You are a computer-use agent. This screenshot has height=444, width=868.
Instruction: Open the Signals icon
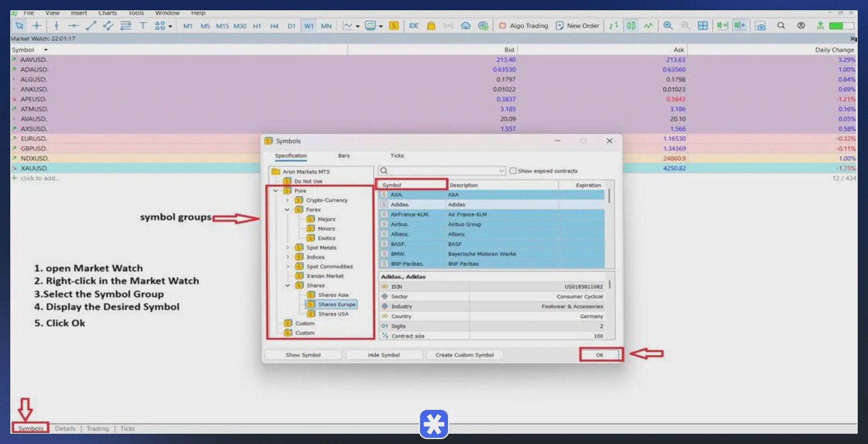448,26
